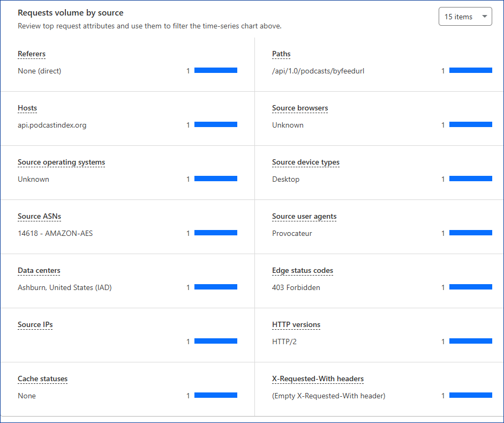504x423 pixels.
Task: Open the 15 items dropdown
Action: [465, 17]
